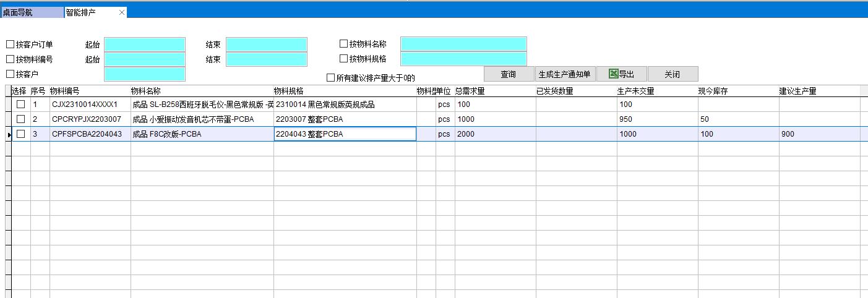Enable the 按物料名称 checkbox

343,44
